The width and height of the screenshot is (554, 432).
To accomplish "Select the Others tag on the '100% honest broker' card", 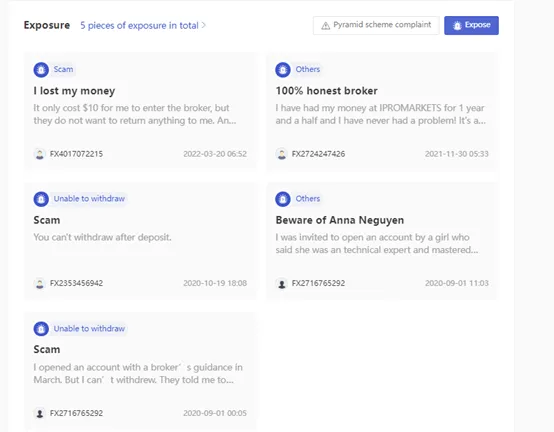I will click(x=308, y=69).
